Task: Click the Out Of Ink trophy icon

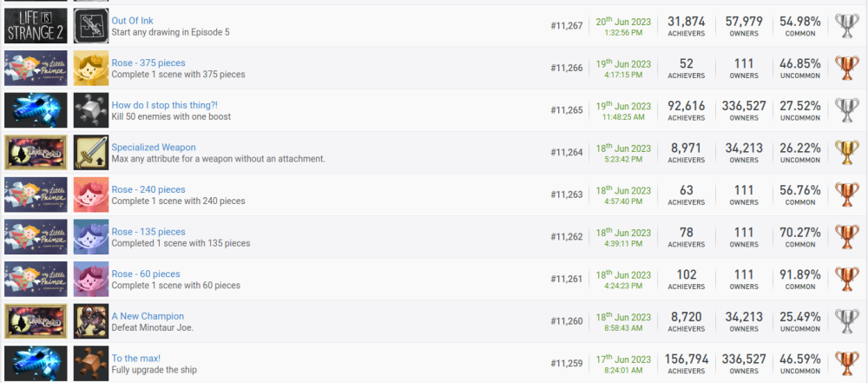Action: point(91,26)
